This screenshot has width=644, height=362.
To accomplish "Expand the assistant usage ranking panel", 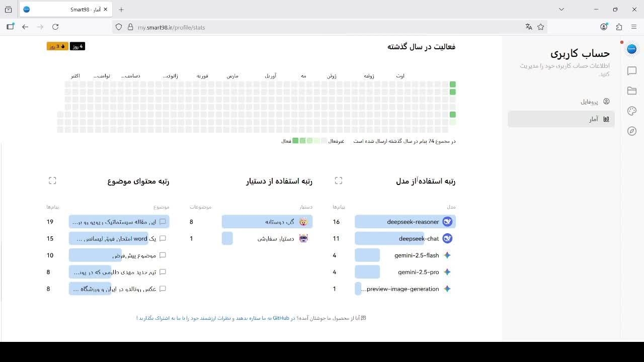I will (x=339, y=180).
